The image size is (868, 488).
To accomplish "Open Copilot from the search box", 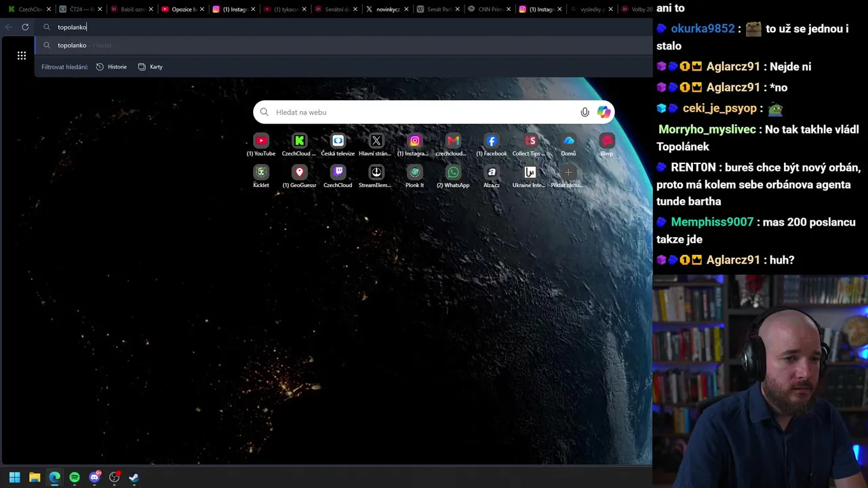I will click(x=604, y=113).
